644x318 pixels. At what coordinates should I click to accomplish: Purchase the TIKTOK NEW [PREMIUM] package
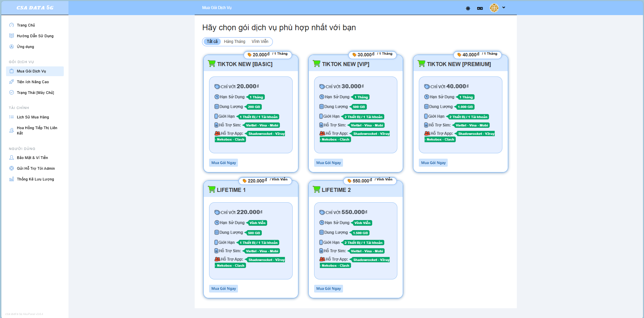tap(433, 163)
